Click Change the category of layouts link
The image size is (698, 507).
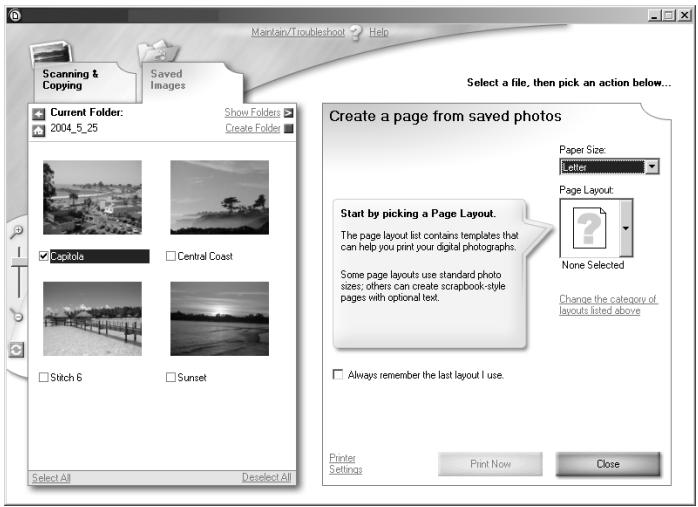tap(608, 305)
